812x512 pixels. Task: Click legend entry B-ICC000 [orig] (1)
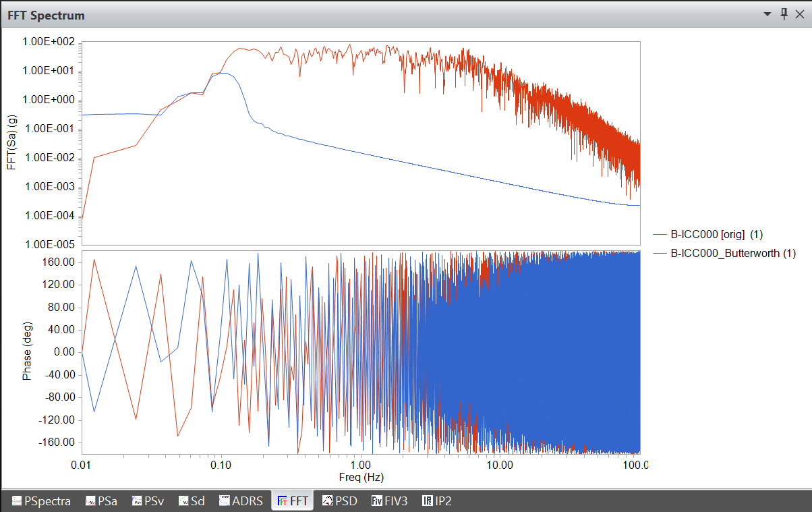[716, 235]
